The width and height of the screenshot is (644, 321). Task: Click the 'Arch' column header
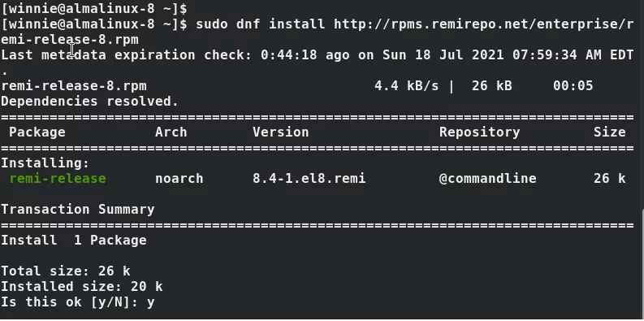pos(171,132)
